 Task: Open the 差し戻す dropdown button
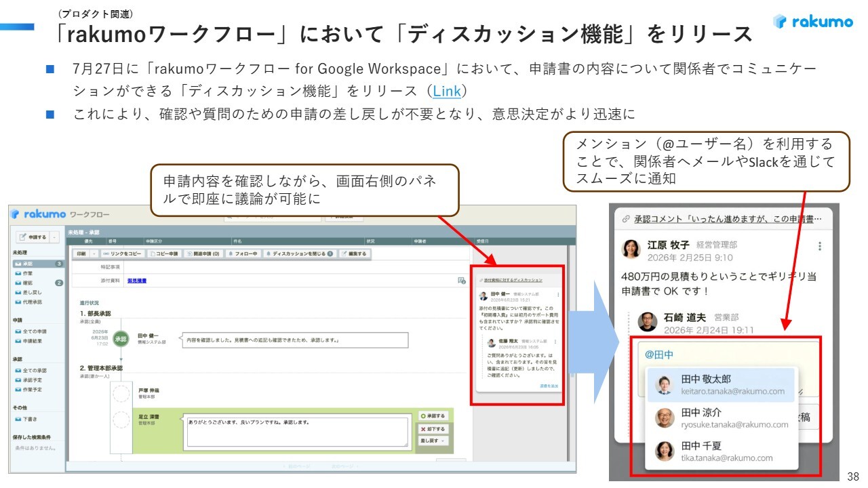coord(433,441)
